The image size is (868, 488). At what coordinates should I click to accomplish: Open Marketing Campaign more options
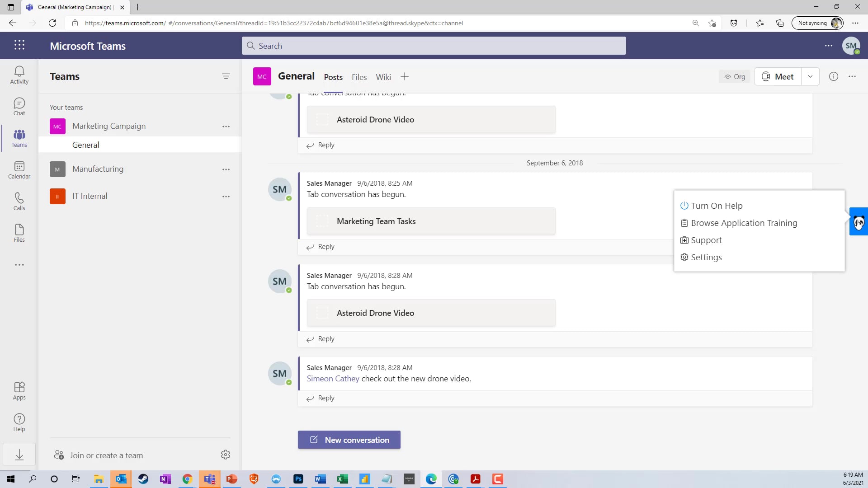[x=226, y=127]
